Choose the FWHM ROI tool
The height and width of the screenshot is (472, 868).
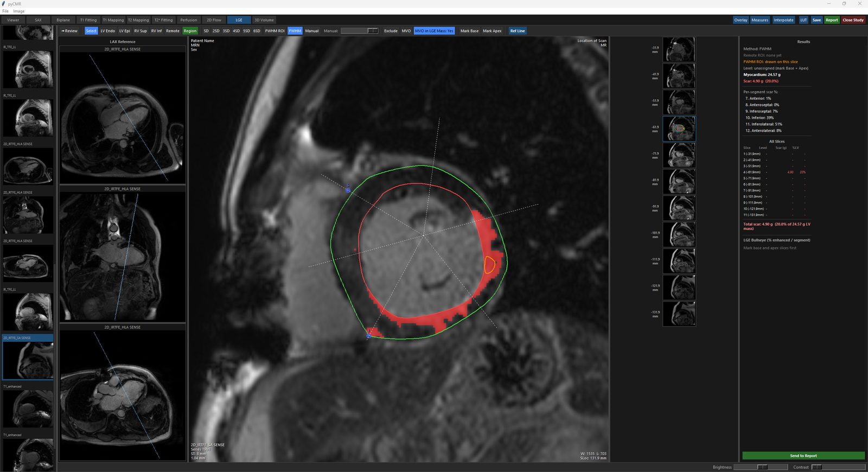[x=275, y=31]
